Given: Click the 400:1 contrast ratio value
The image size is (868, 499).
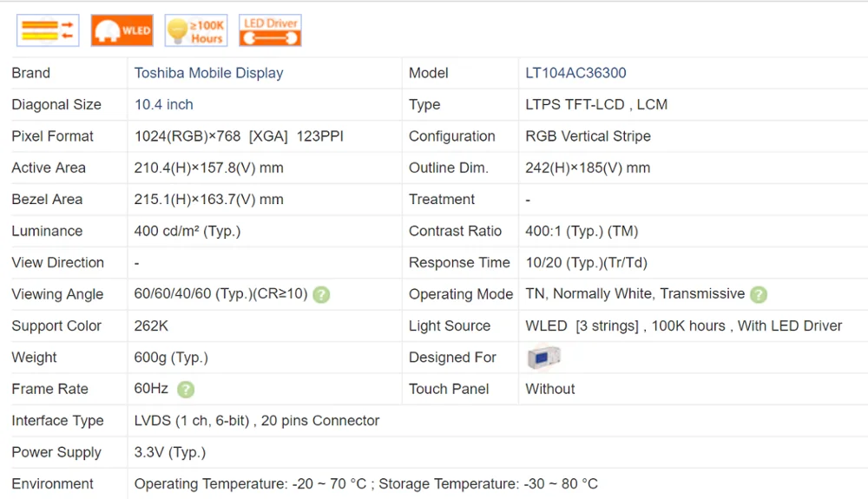Looking at the screenshot, I should 582,231.
